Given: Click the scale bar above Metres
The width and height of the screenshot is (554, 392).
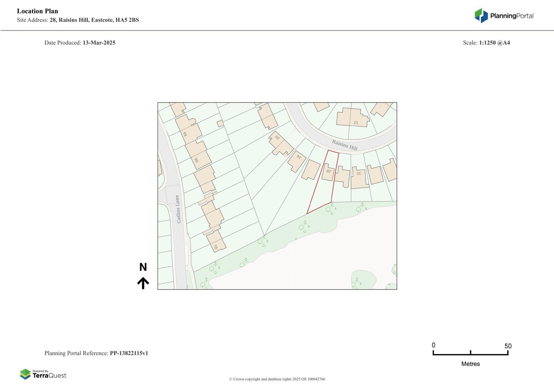Looking at the screenshot, I should point(470,353).
